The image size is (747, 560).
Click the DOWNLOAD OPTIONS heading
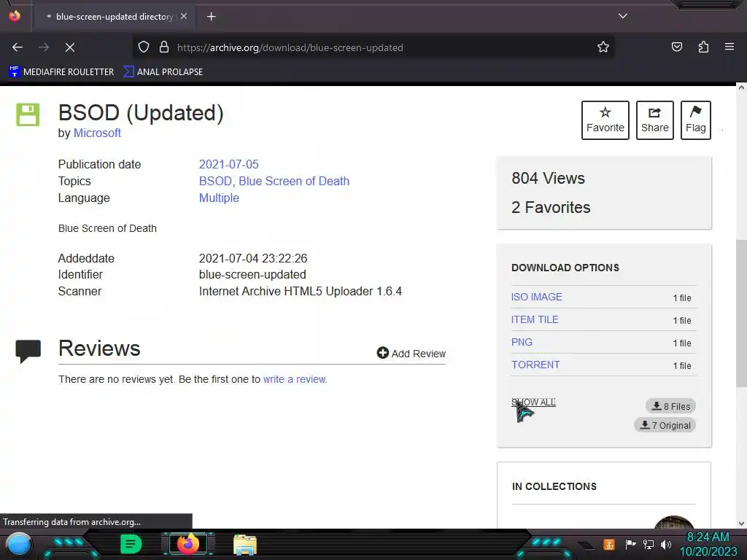click(x=565, y=268)
